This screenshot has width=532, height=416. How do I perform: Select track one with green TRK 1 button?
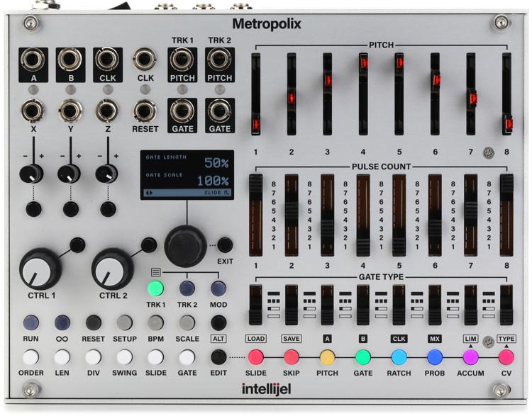point(155,288)
